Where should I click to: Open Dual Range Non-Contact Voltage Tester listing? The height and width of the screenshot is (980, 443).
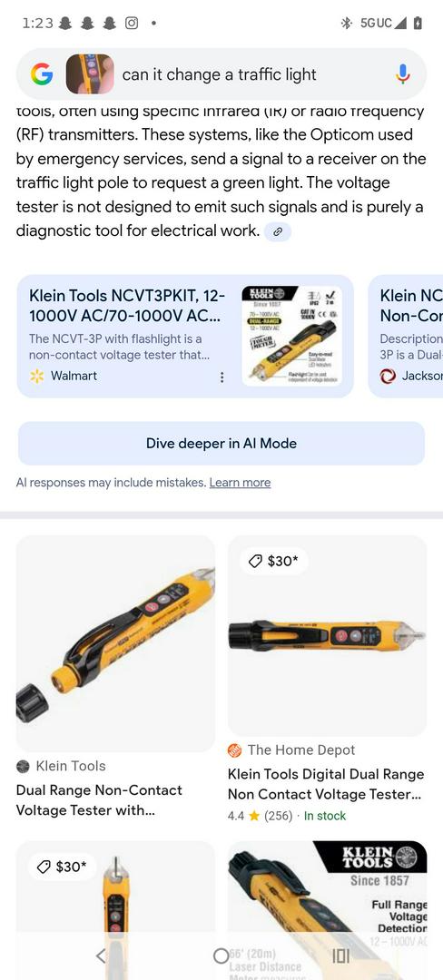[x=99, y=800]
